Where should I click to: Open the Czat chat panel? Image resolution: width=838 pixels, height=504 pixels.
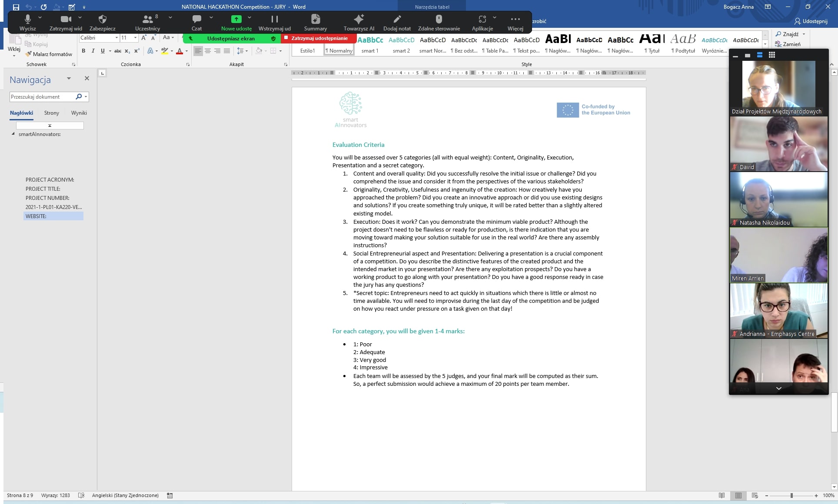(196, 22)
